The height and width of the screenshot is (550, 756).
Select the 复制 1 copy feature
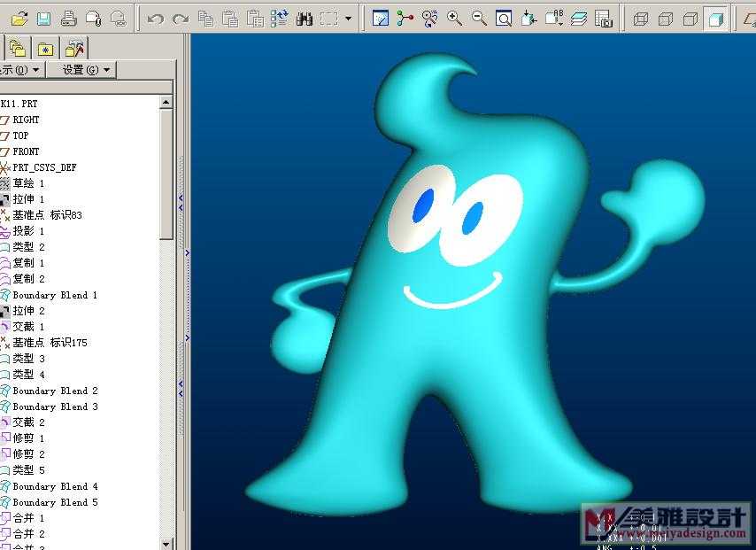(28, 263)
